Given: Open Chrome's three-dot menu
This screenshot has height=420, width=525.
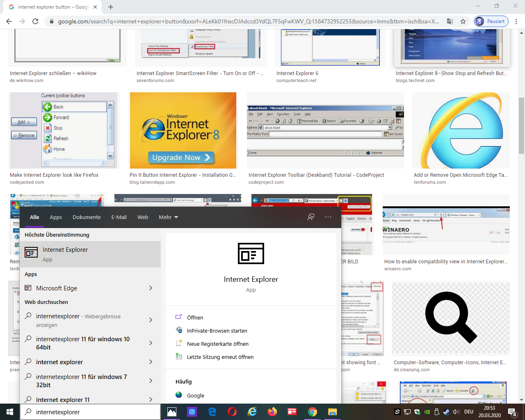Looking at the screenshot, I should pyautogui.click(x=516, y=21).
